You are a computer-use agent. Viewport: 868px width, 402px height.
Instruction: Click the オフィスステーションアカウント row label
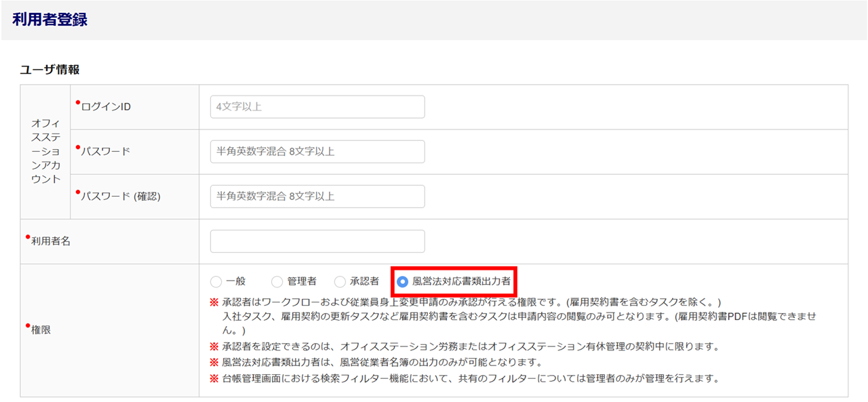pyautogui.click(x=45, y=152)
